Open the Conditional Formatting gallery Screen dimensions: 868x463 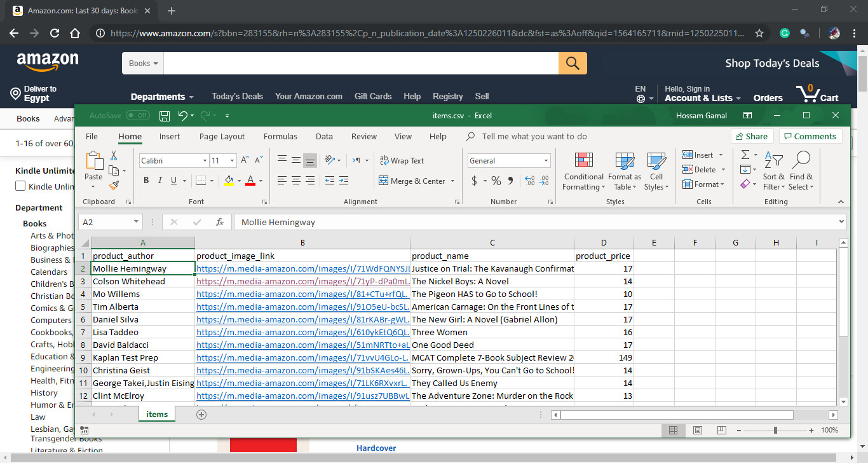click(583, 170)
